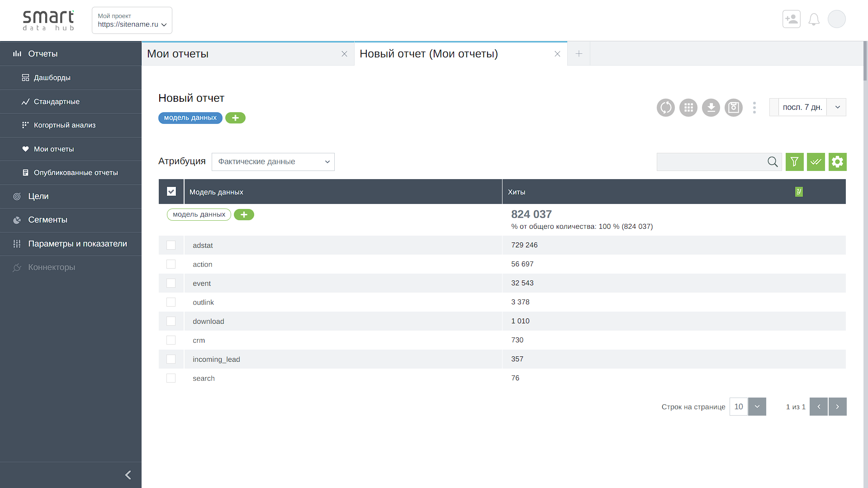Open notifications bell icon
868x488 pixels.
click(x=814, y=19)
